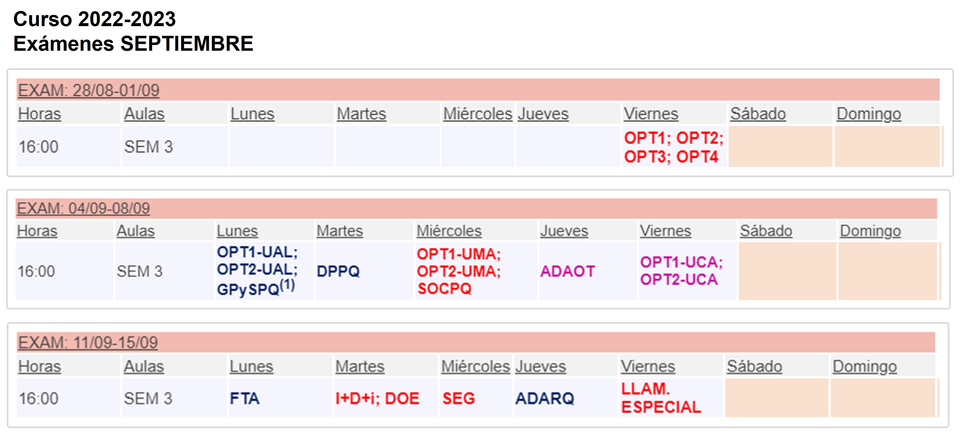980x436 pixels.
Task: Select the OPT1-UMA; OPT2-UMA Wednesday entry
Action: point(459,263)
